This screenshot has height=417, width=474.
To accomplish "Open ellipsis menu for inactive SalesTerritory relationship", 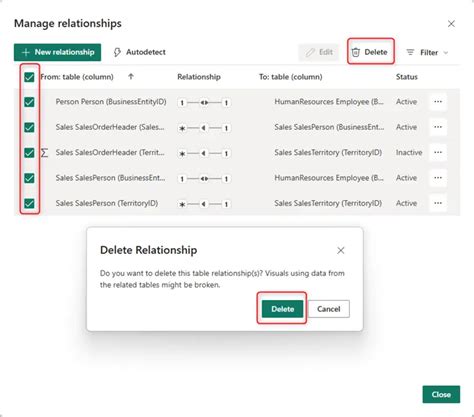I will [x=438, y=152].
